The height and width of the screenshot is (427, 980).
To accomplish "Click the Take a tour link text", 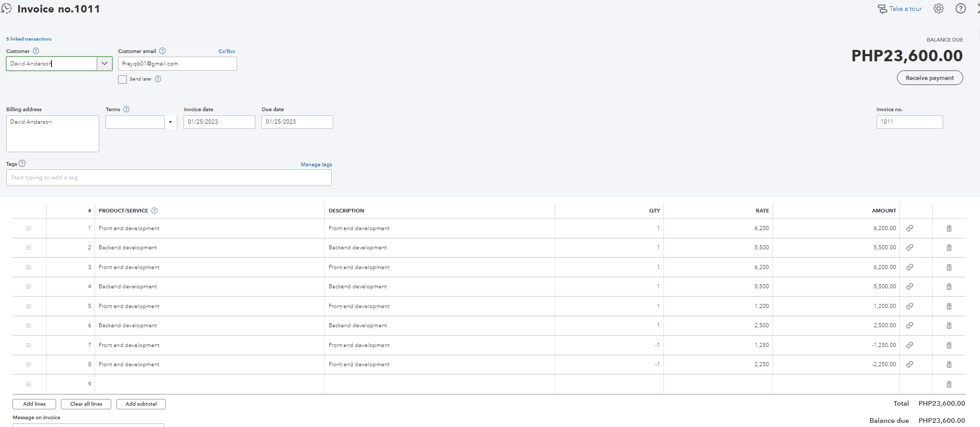I will point(906,9).
